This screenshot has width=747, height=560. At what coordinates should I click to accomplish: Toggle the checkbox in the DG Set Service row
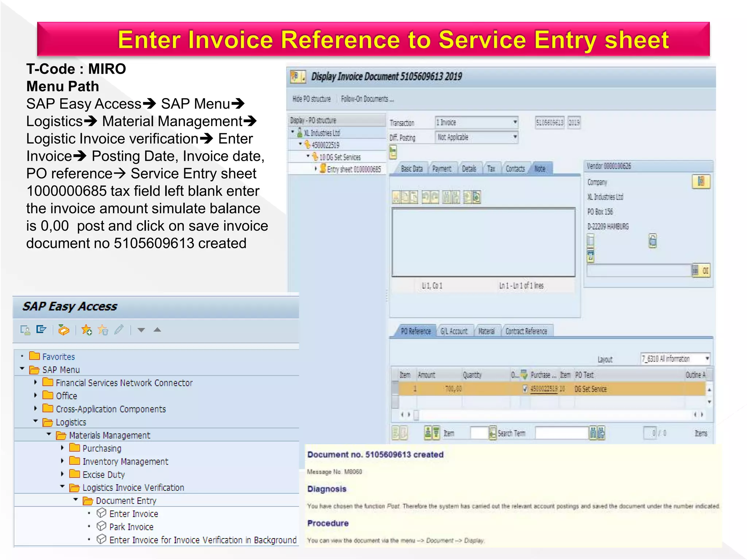point(525,389)
